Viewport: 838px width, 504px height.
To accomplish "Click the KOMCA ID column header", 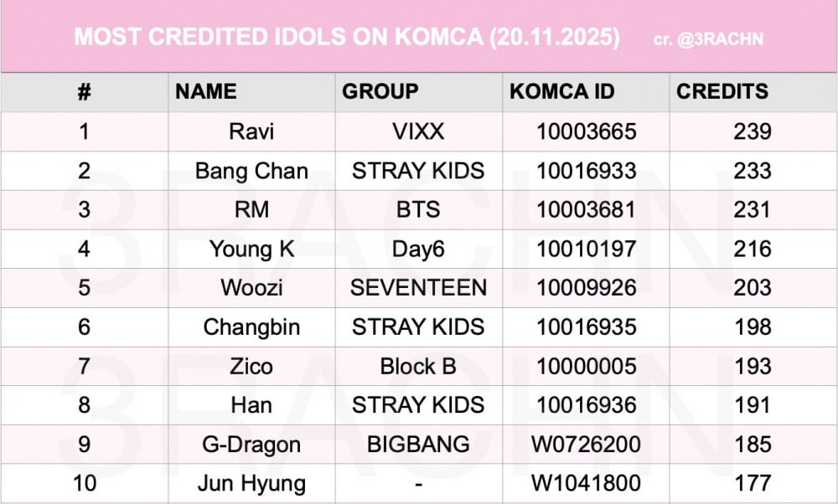I will coord(562,91).
